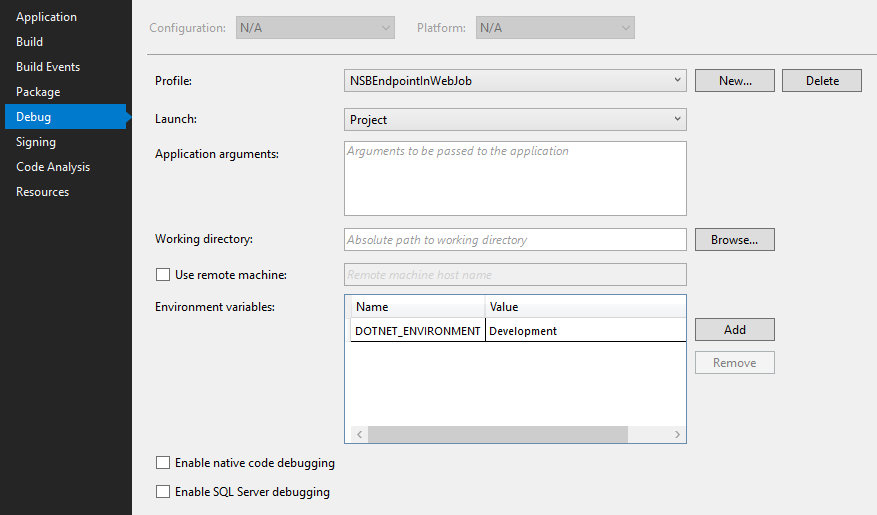Delete the selected profile
This screenshot has width=877, height=515.
click(x=822, y=81)
